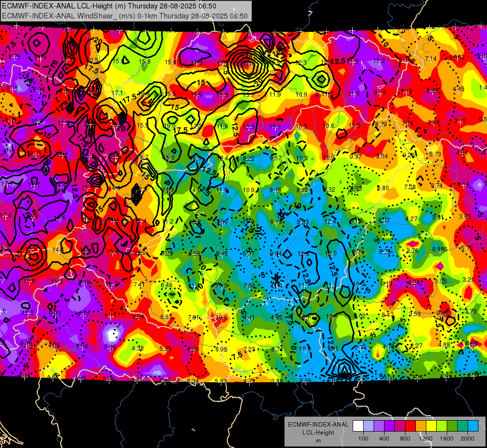Click the legend tick value 2000
The height and width of the screenshot is (448, 487).
point(468,439)
